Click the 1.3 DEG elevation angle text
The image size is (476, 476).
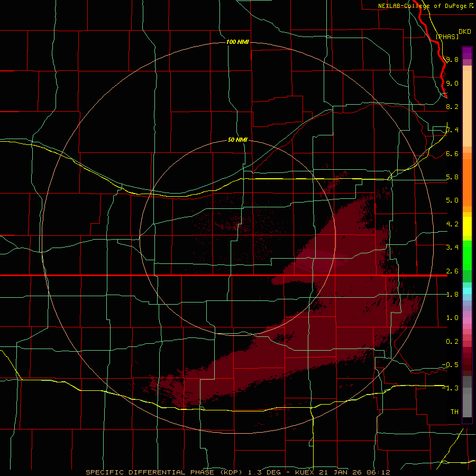[266, 472]
